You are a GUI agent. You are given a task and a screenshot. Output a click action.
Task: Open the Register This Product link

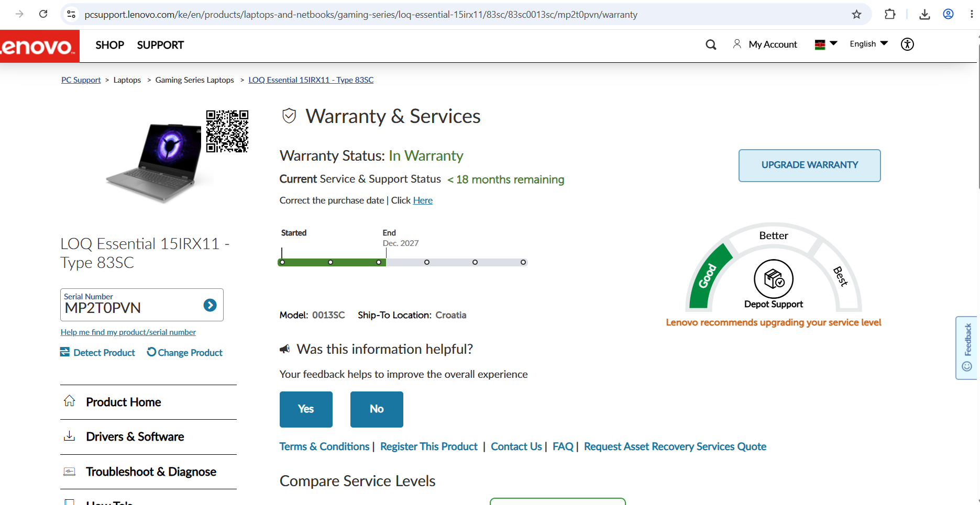click(x=429, y=446)
